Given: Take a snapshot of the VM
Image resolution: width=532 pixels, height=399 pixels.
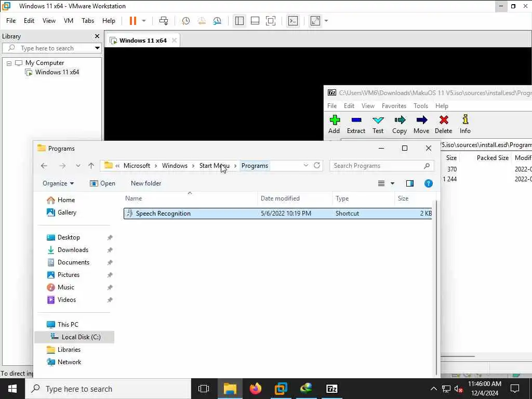Looking at the screenshot, I should click(x=185, y=21).
